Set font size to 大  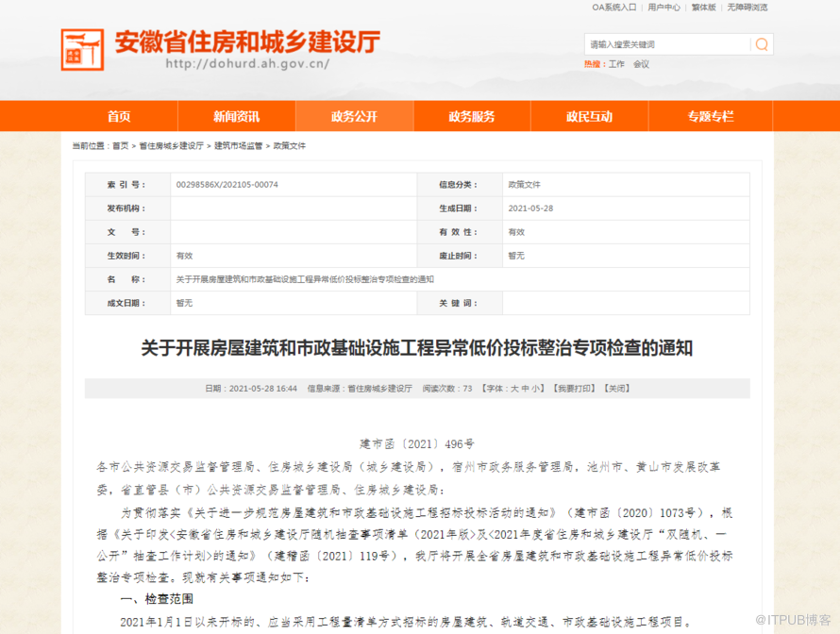(515, 388)
